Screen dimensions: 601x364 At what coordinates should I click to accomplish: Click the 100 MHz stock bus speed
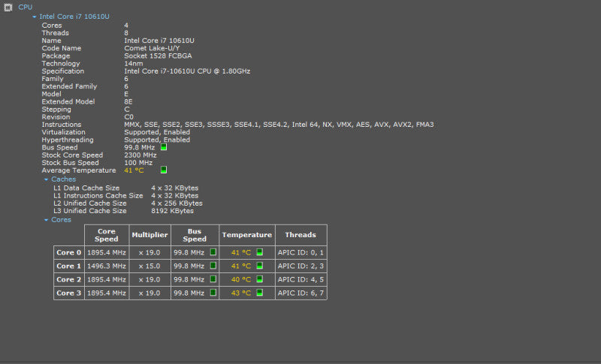click(x=138, y=163)
